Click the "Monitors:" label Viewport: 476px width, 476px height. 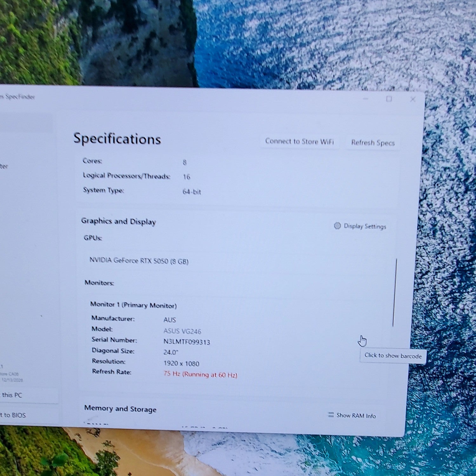pyautogui.click(x=99, y=282)
